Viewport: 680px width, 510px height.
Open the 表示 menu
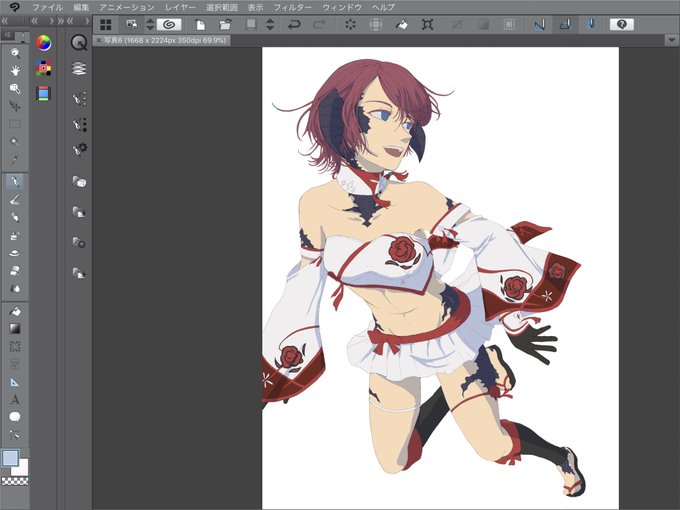click(x=255, y=7)
